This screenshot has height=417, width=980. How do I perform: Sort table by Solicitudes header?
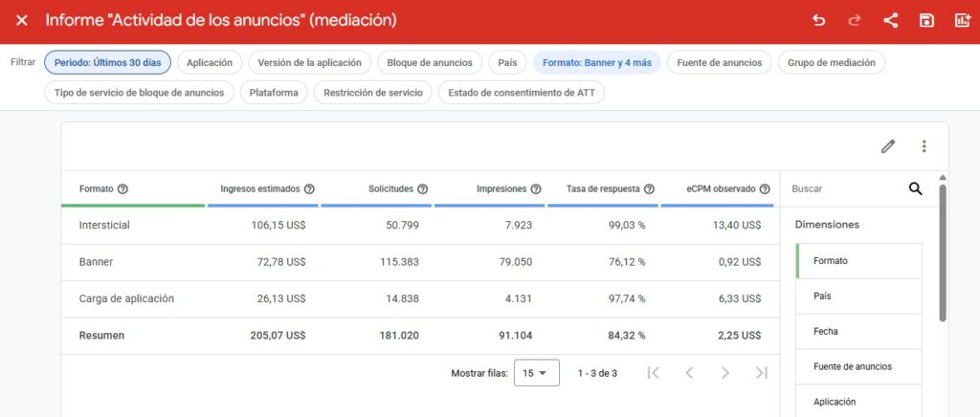click(x=390, y=189)
